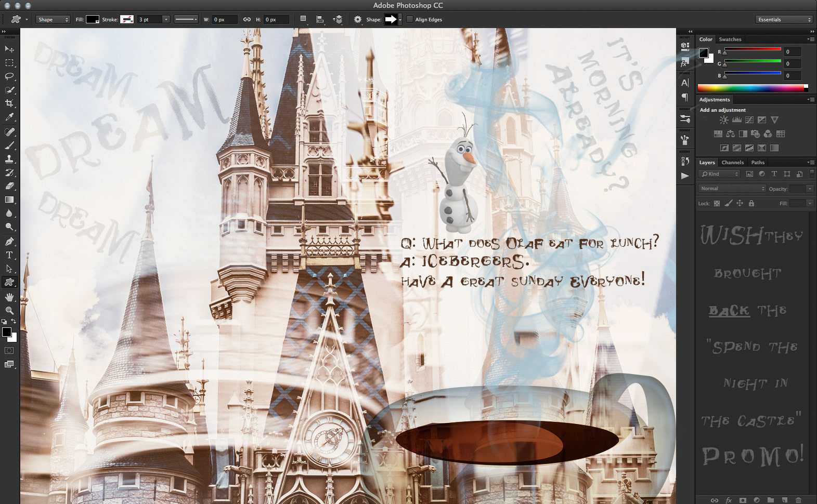Click the delete layer trash icon
Viewport: 817px width, 504px height.
[x=798, y=500]
